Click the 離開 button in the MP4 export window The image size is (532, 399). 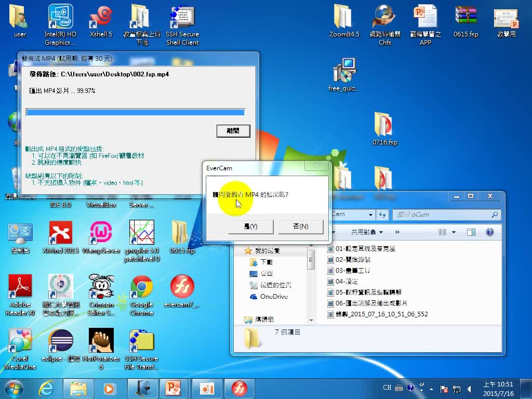tap(233, 131)
